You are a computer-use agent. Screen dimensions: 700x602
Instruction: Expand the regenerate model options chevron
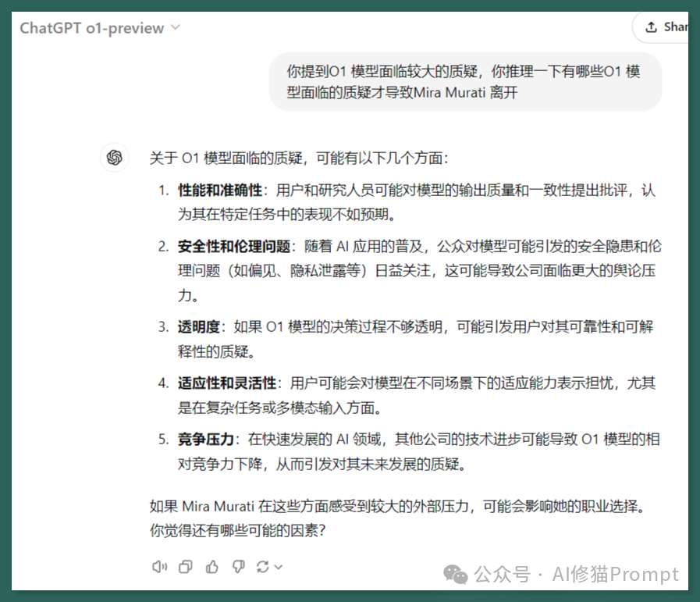pyautogui.click(x=279, y=567)
